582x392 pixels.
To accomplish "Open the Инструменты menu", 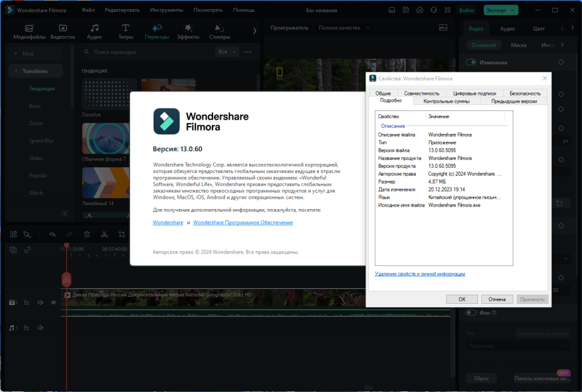I will coord(166,10).
